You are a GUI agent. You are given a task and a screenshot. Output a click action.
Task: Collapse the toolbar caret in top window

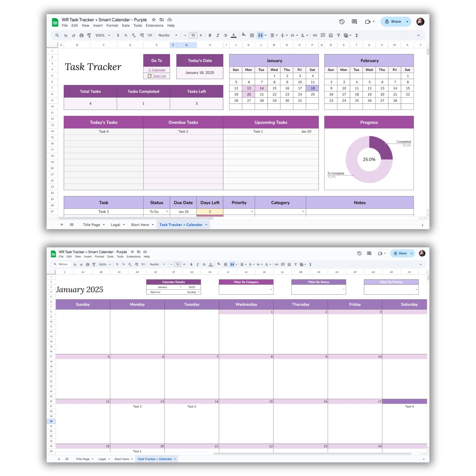point(418,35)
